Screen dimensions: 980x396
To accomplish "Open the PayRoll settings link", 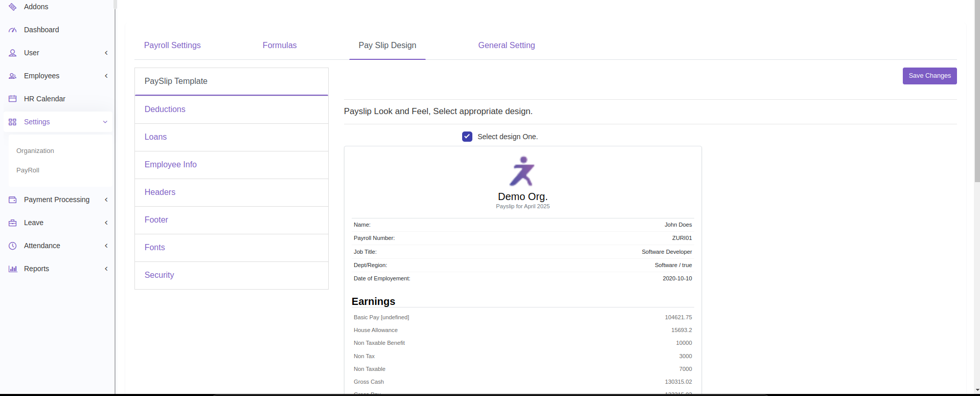I will point(28,170).
